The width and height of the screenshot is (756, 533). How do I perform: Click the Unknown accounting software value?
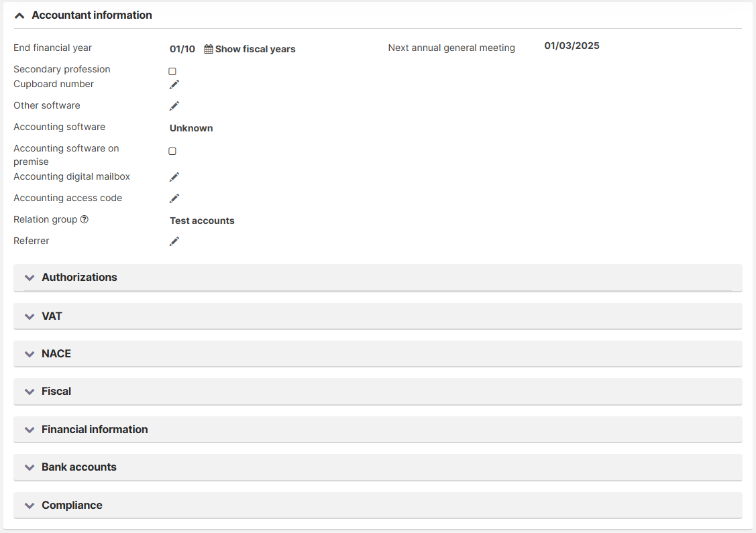click(191, 128)
